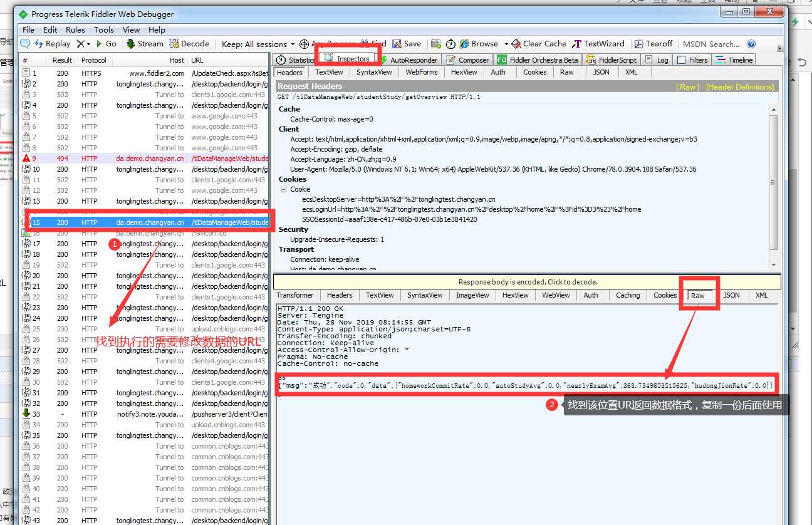Open the Remove sessions dropdown arrow

click(88, 44)
